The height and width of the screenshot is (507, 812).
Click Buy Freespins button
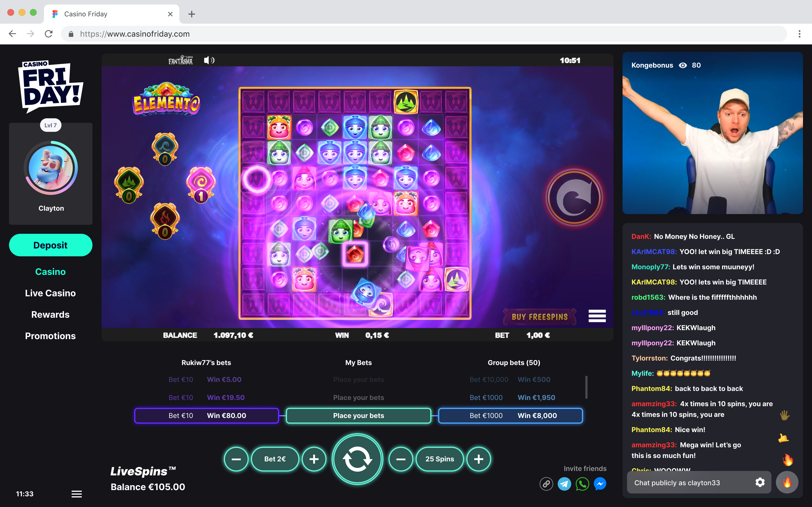point(539,317)
